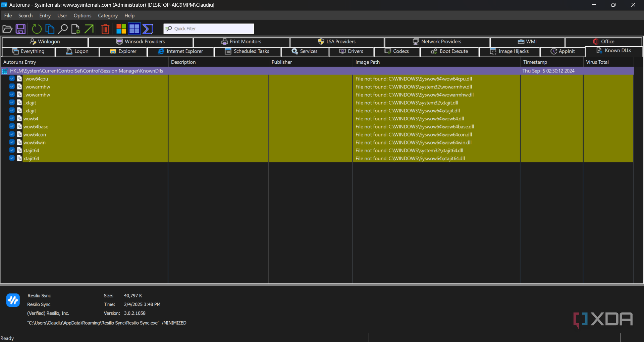Click the green Jump to Entry arrow
644x342 pixels.
89,29
